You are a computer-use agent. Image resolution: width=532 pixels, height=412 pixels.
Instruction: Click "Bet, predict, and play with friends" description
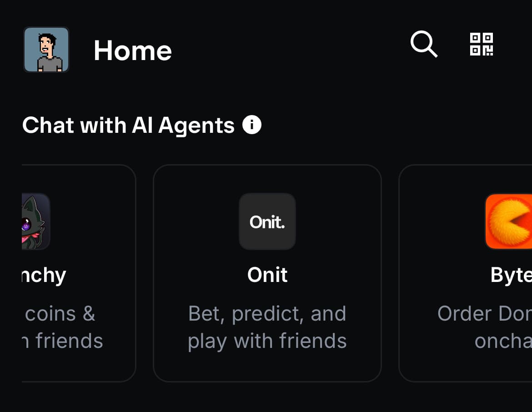tap(267, 327)
